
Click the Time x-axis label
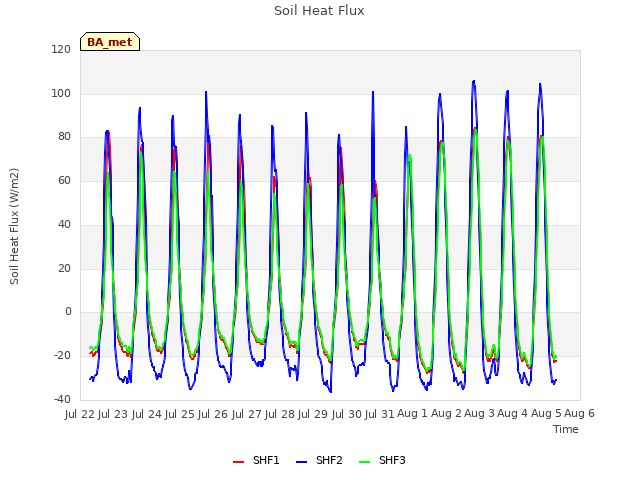[x=566, y=429]
